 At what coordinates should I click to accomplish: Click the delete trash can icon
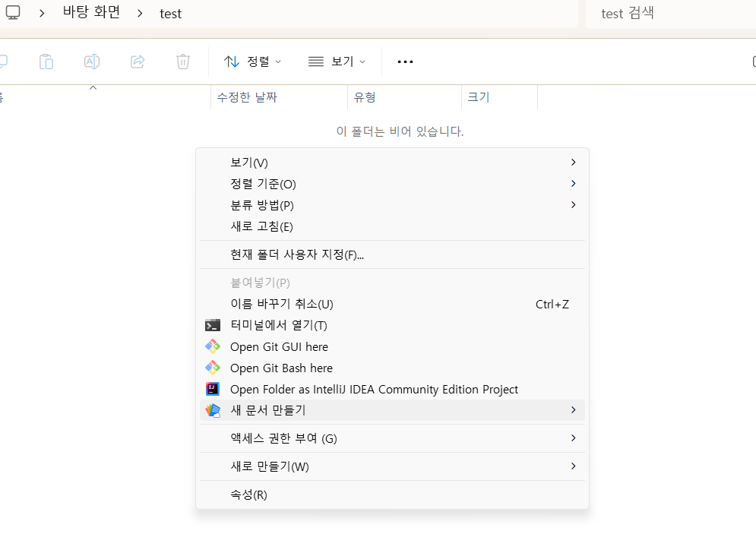click(183, 62)
